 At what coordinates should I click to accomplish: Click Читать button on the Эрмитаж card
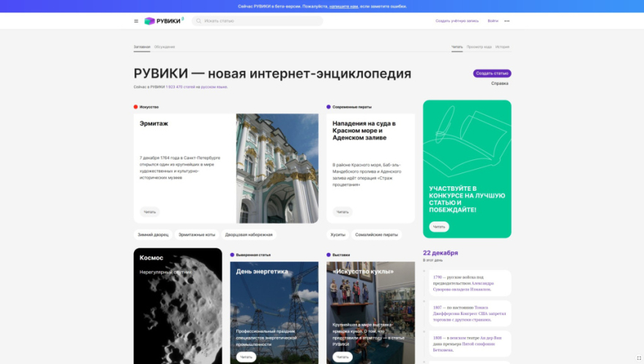(x=150, y=212)
